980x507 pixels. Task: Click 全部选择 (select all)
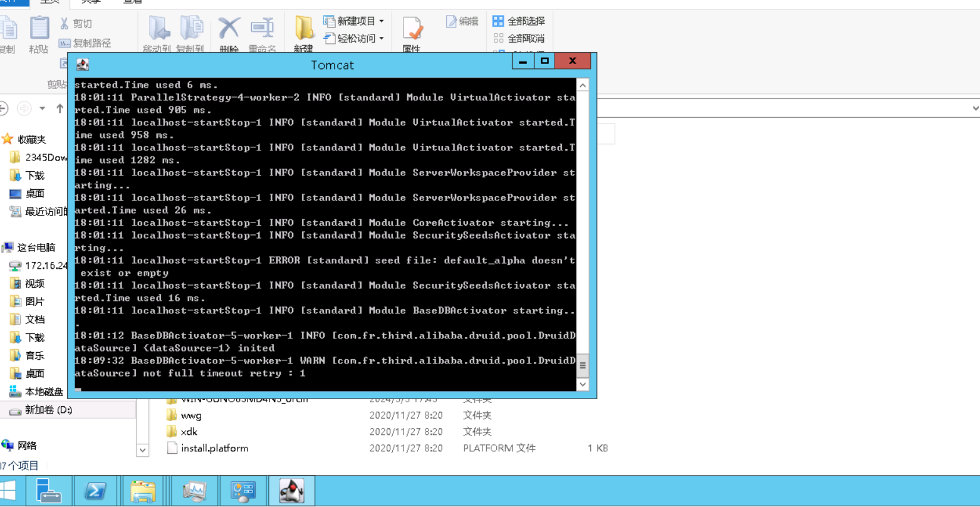click(x=519, y=21)
